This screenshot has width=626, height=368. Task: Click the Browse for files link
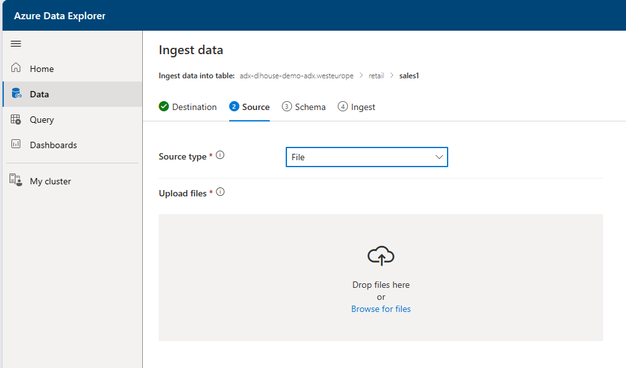coord(381,309)
